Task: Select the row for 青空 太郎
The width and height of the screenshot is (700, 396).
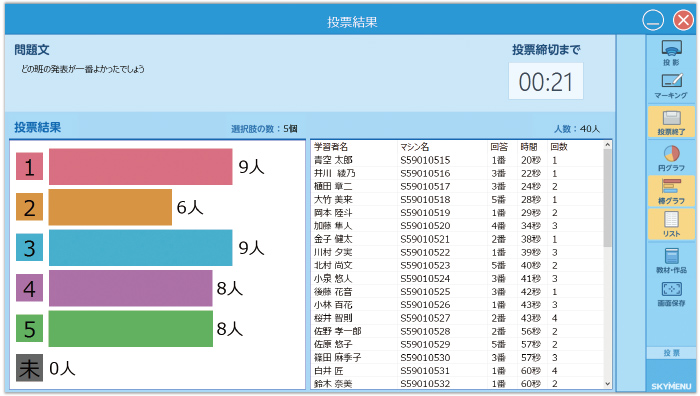Action: 457,160
